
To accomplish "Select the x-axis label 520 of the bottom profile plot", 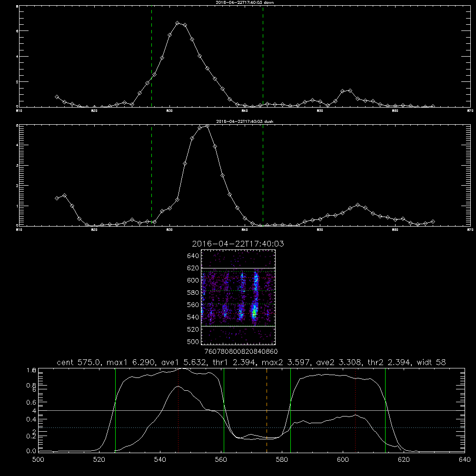I will (x=99, y=459).
